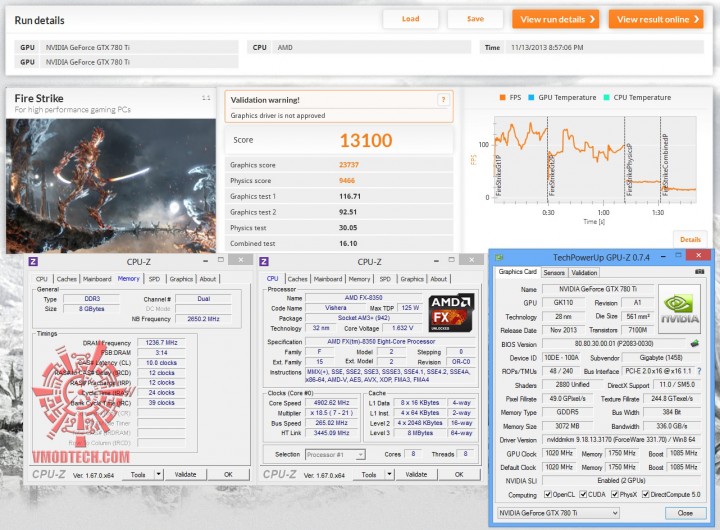720x530 pixels.
Task: Click View result online button
Action: click(656, 19)
